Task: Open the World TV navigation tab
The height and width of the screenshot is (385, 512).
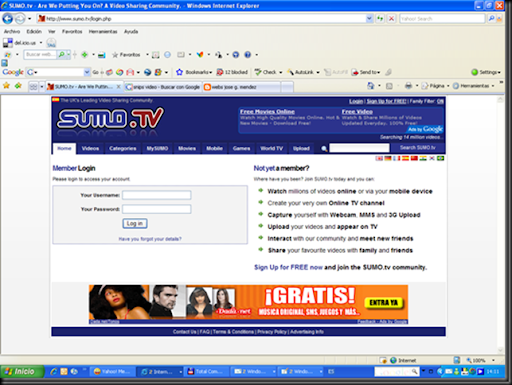Action: coord(272,148)
